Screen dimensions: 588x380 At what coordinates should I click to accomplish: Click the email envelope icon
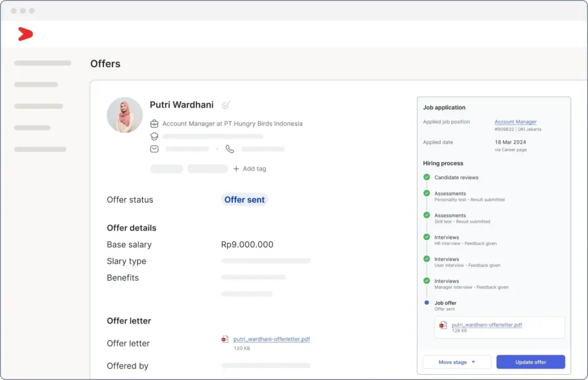(x=154, y=149)
